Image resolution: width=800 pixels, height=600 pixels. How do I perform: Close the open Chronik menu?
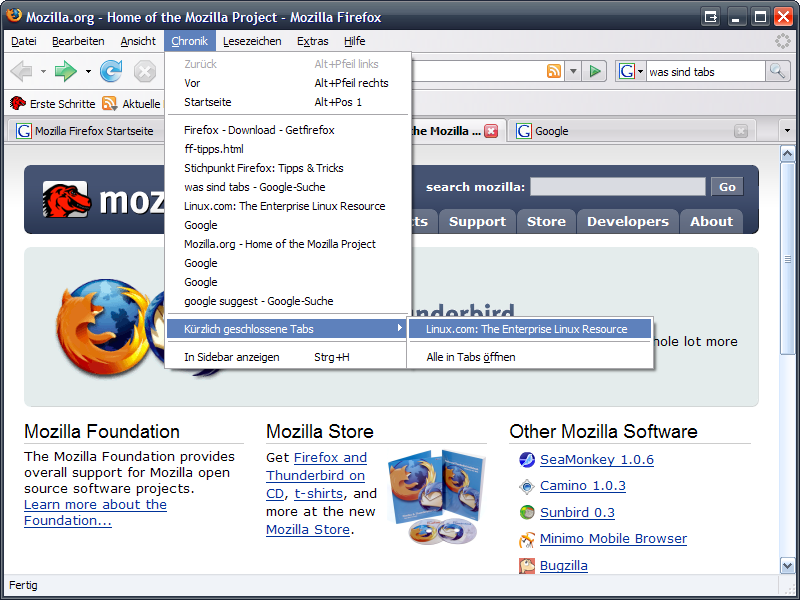tap(190, 41)
